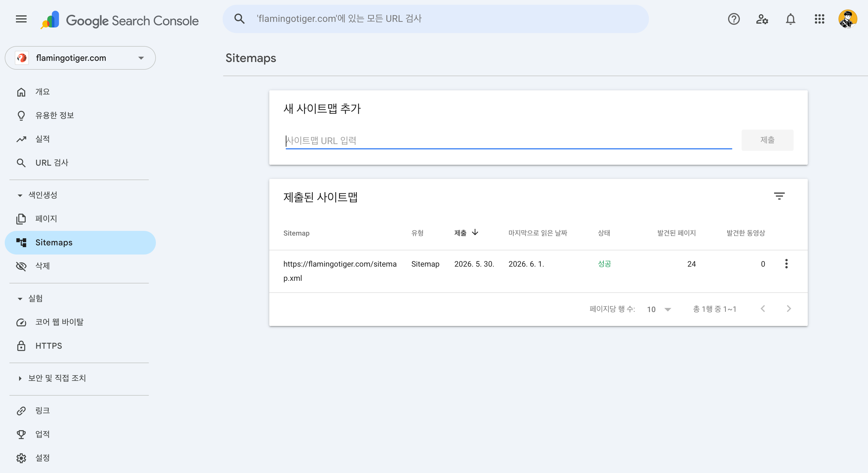Click the 총 1행 중 1~1 pagination text
This screenshot has height=473, width=868.
point(714,309)
